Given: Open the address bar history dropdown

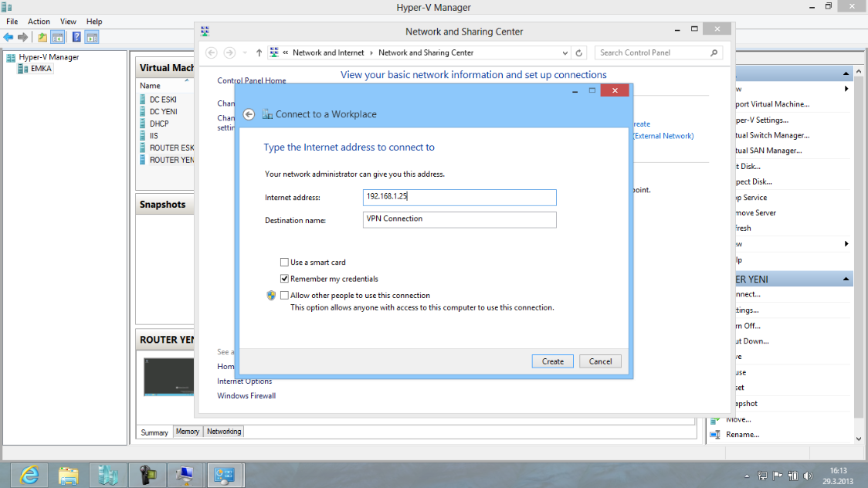Looking at the screenshot, I should click(x=565, y=53).
